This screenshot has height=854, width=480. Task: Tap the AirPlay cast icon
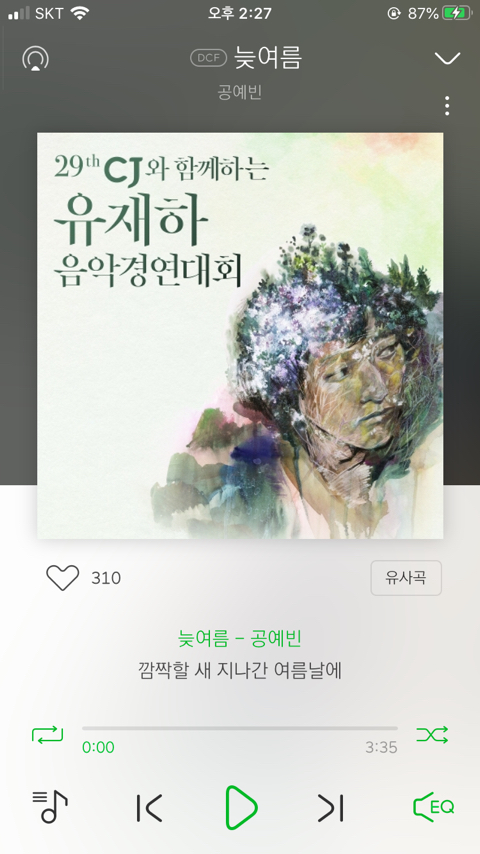click(x=35, y=58)
